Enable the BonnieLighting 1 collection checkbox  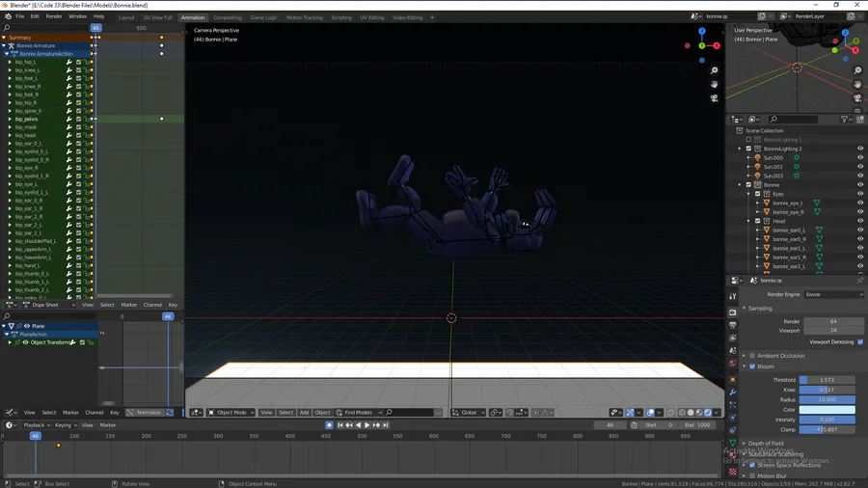[748, 140]
